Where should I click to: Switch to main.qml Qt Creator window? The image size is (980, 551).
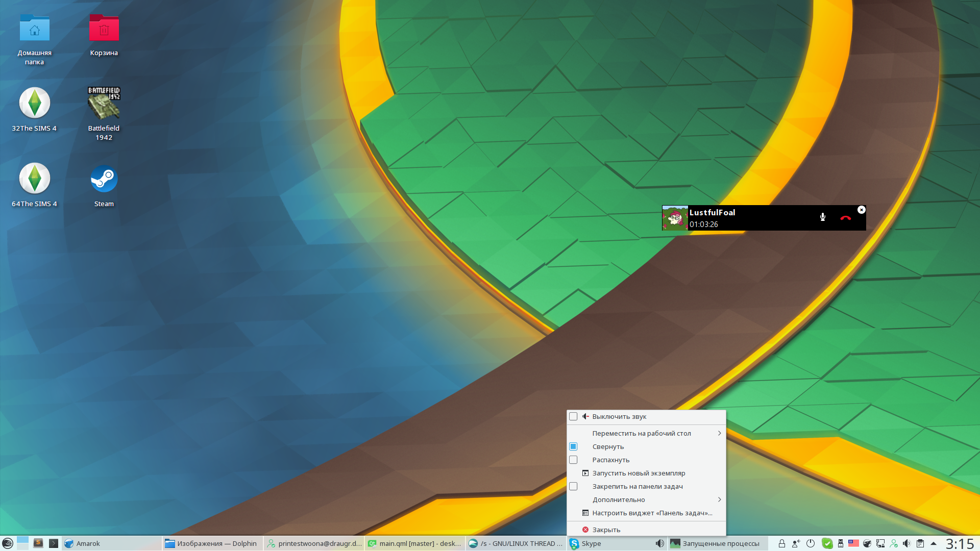click(x=415, y=543)
